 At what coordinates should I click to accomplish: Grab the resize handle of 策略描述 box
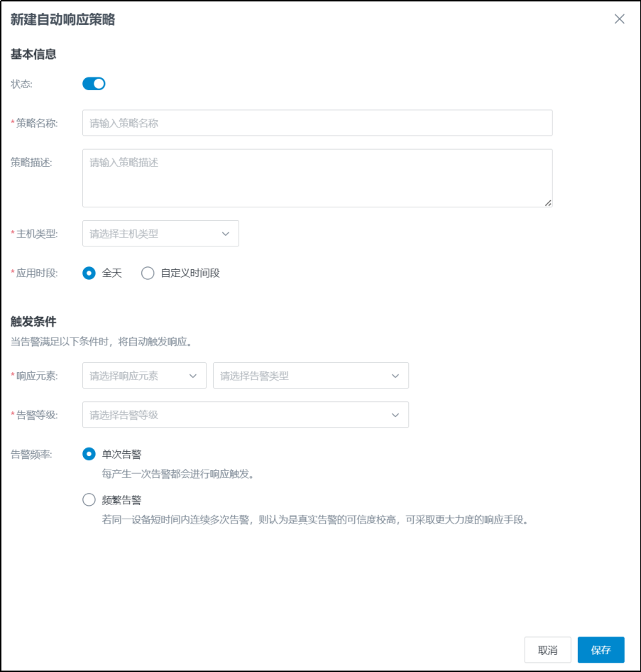(548, 203)
